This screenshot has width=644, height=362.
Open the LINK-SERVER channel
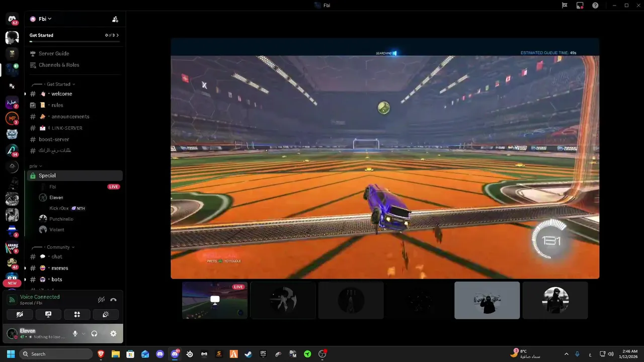(74, 128)
